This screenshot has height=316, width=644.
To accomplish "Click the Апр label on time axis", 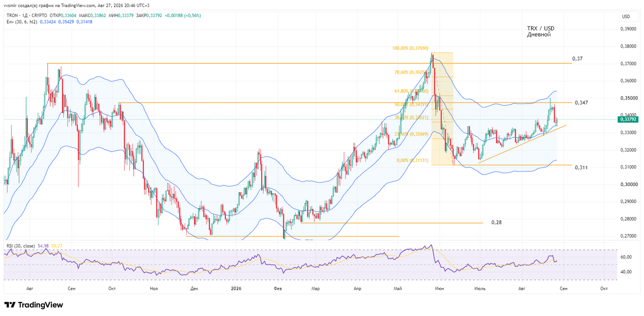I will coord(357,289).
